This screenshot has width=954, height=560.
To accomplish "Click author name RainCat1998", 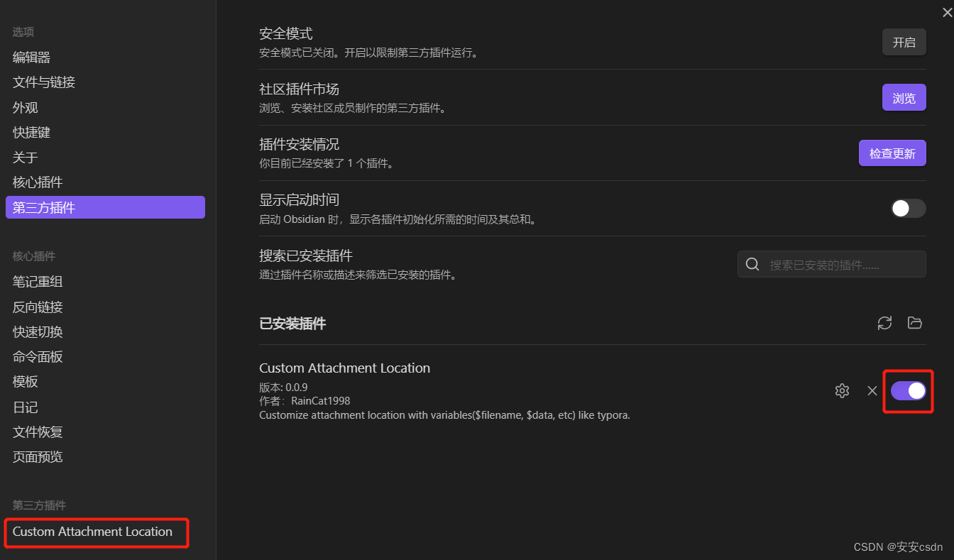I will tap(321, 401).
